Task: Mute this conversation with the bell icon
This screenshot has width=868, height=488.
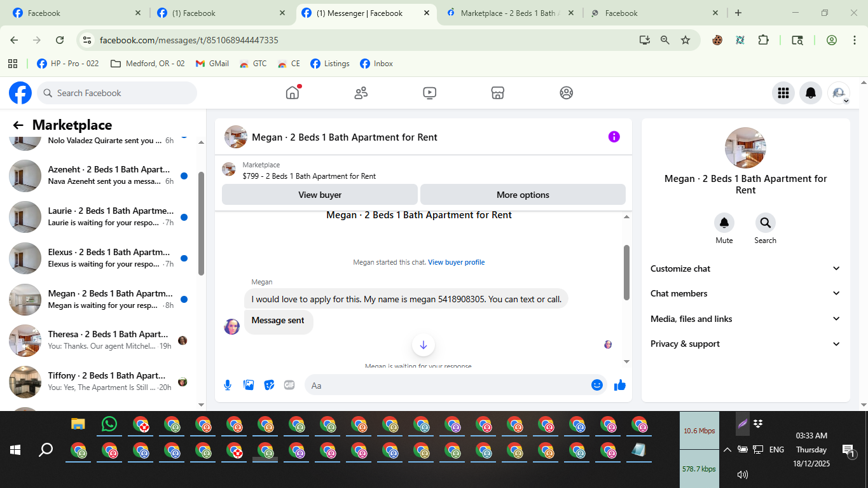Action: 724,223
